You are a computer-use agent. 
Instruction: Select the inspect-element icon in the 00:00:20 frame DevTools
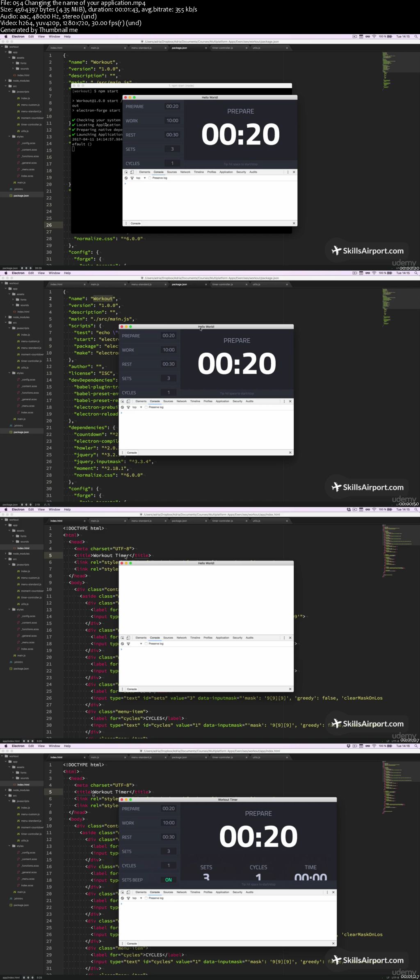point(126,172)
